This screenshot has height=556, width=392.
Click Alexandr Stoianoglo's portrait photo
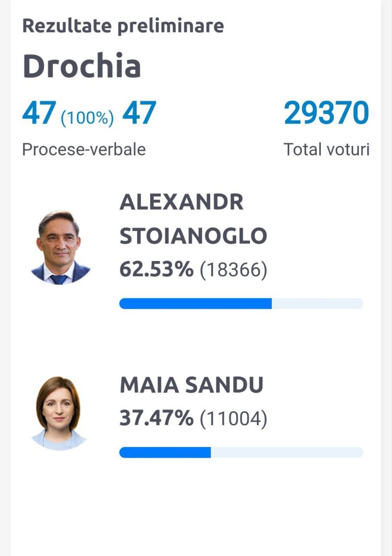point(60,247)
